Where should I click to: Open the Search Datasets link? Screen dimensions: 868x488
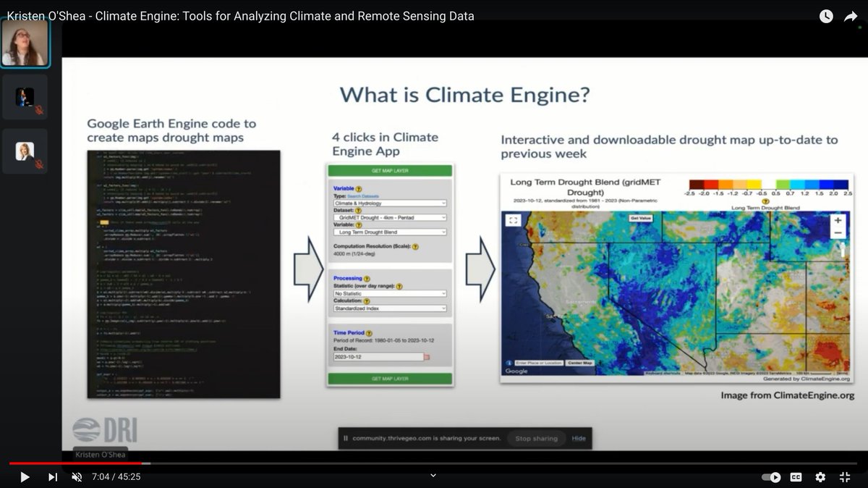(x=365, y=196)
